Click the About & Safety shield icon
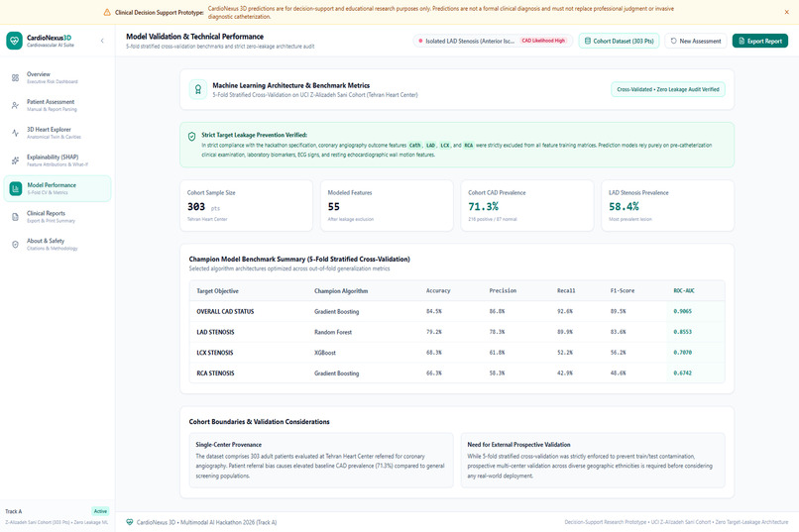799x532 pixels. (x=15, y=245)
